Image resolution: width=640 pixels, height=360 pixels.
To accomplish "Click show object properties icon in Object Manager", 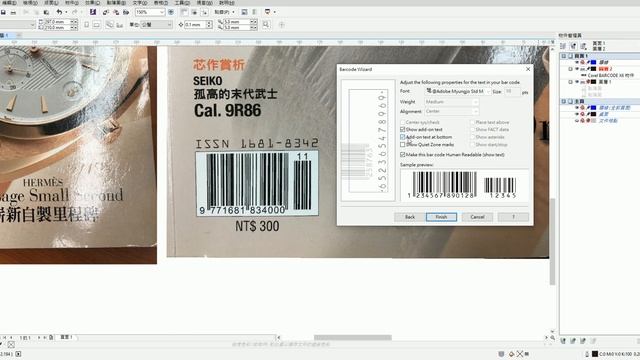I will [563, 46].
